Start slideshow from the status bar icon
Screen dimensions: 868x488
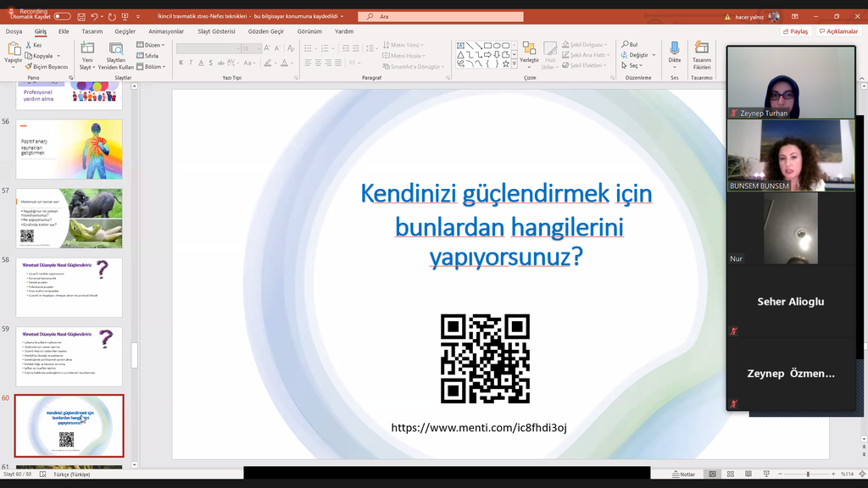pyautogui.click(x=766, y=474)
